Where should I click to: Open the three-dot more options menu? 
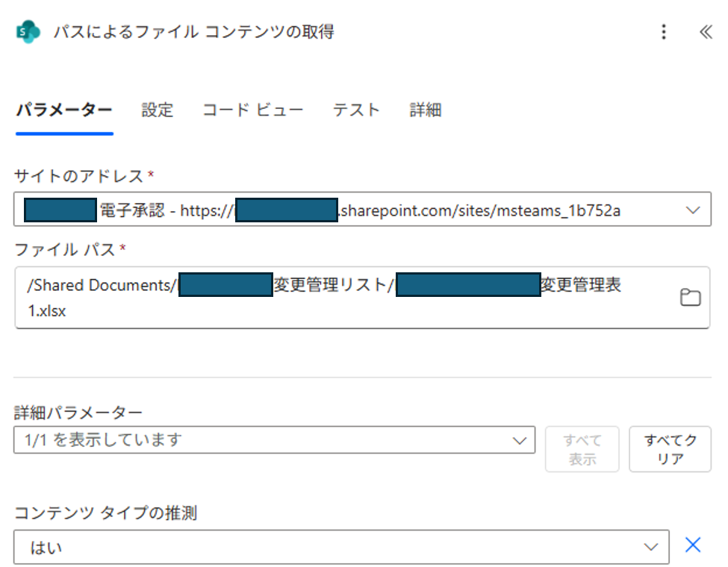[x=664, y=32]
